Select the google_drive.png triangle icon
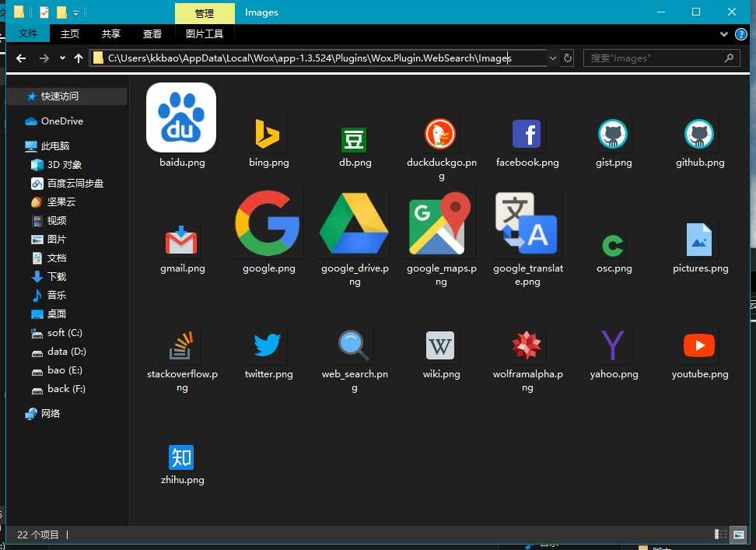756x550 pixels. [x=354, y=224]
